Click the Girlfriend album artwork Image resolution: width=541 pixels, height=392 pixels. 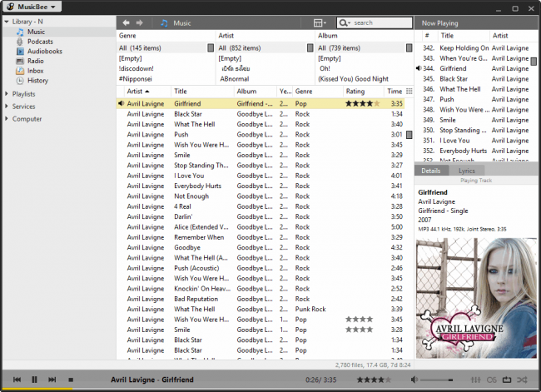pos(476,298)
